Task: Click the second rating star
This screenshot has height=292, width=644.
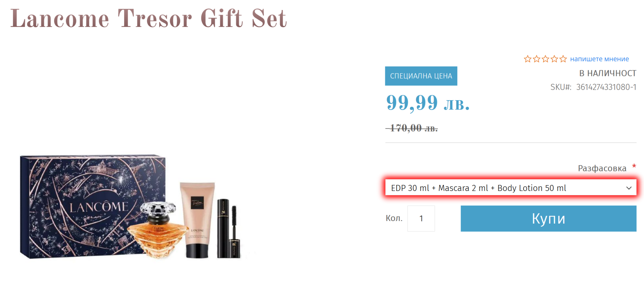Action: point(536,59)
